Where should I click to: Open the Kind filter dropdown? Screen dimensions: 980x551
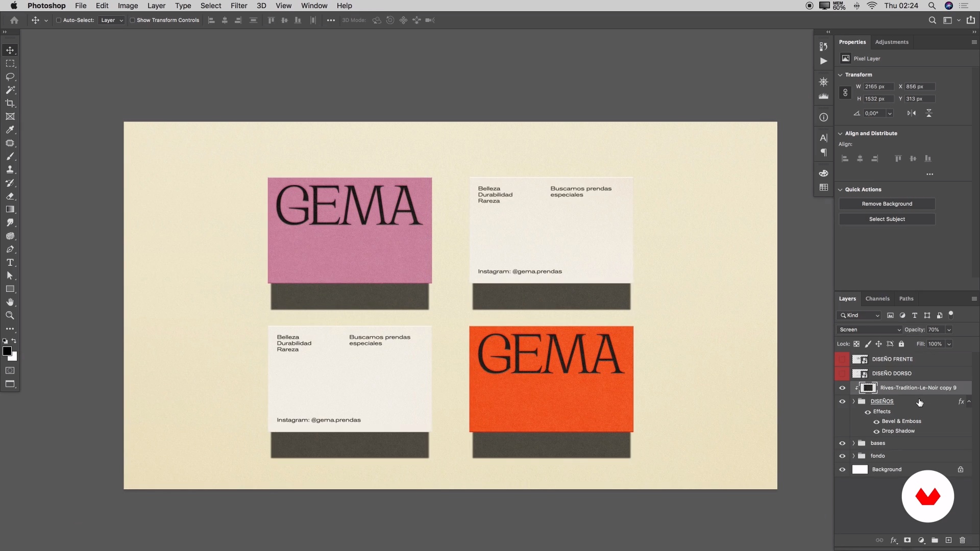click(859, 315)
